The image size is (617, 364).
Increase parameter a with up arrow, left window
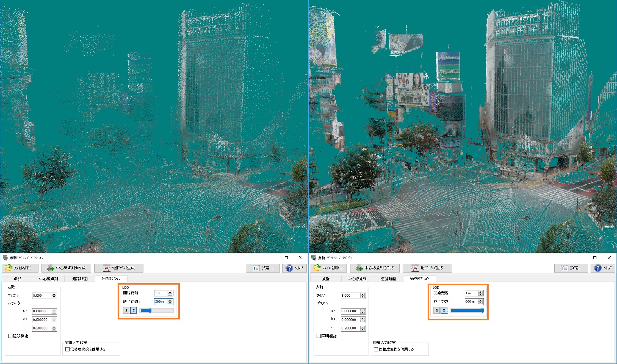pyautogui.click(x=54, y=310)
